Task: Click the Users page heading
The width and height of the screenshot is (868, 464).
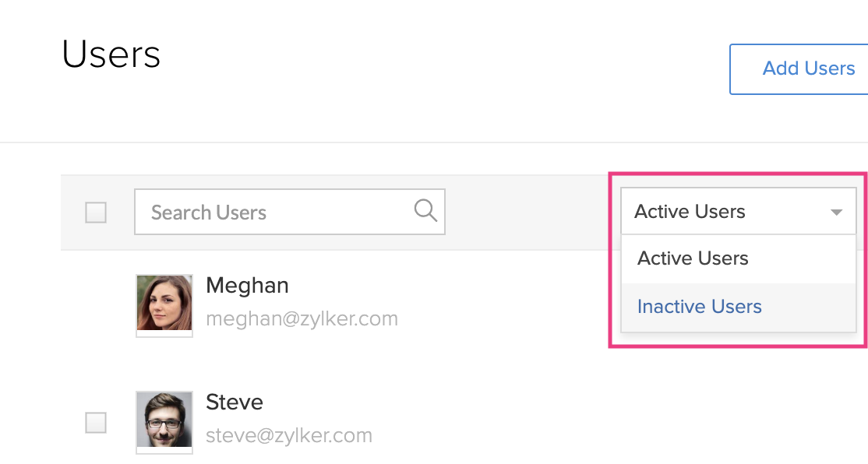Action: tap(111, 54)
